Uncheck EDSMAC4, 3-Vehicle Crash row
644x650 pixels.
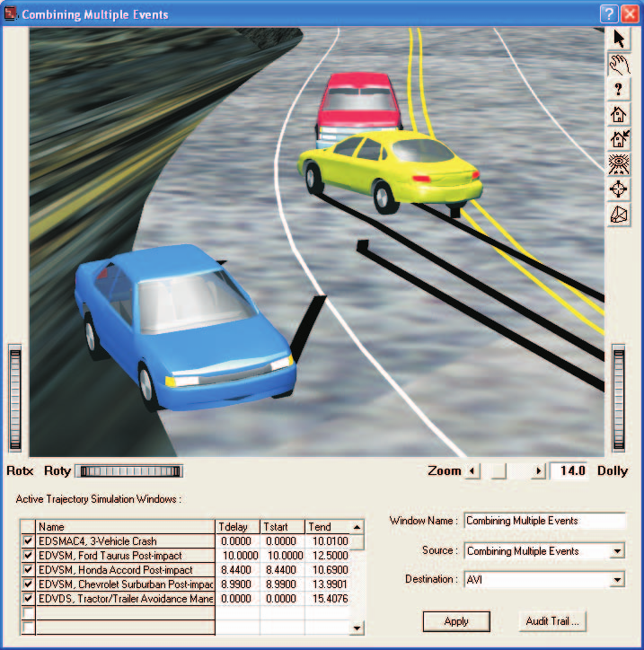pyautogui.click(x=28, y=541)
